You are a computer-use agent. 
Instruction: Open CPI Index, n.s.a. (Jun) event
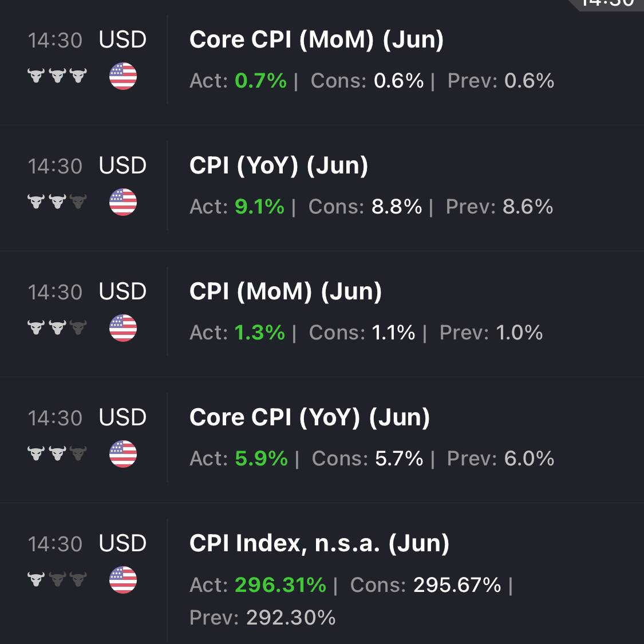click(319, 543)
